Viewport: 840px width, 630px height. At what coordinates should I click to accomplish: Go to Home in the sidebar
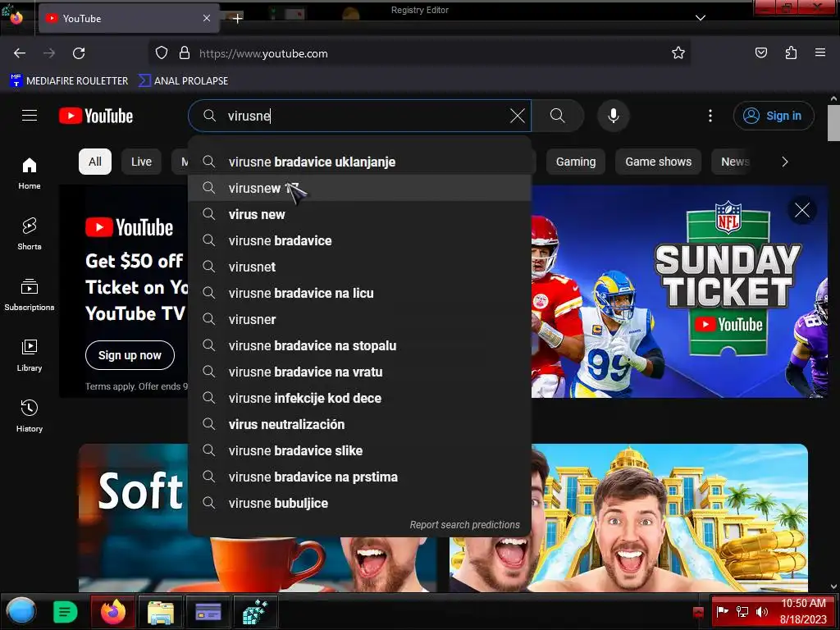coord(30,173)
